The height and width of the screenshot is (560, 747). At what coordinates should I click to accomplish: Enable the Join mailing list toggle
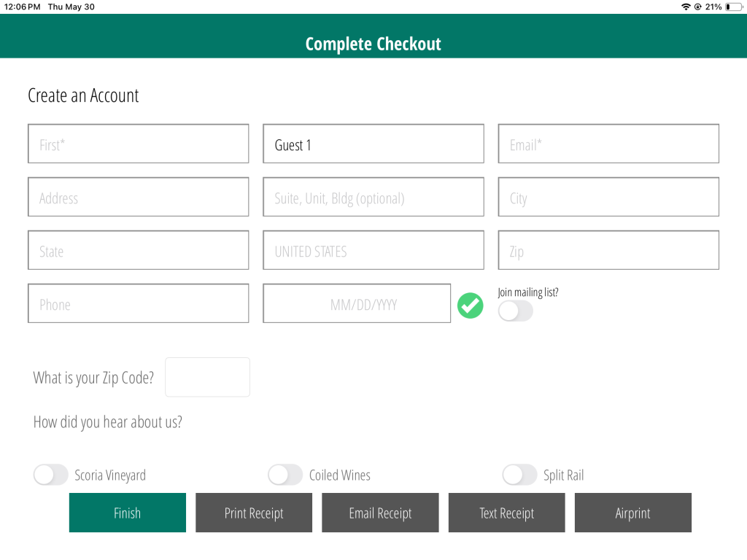point(516,311)
